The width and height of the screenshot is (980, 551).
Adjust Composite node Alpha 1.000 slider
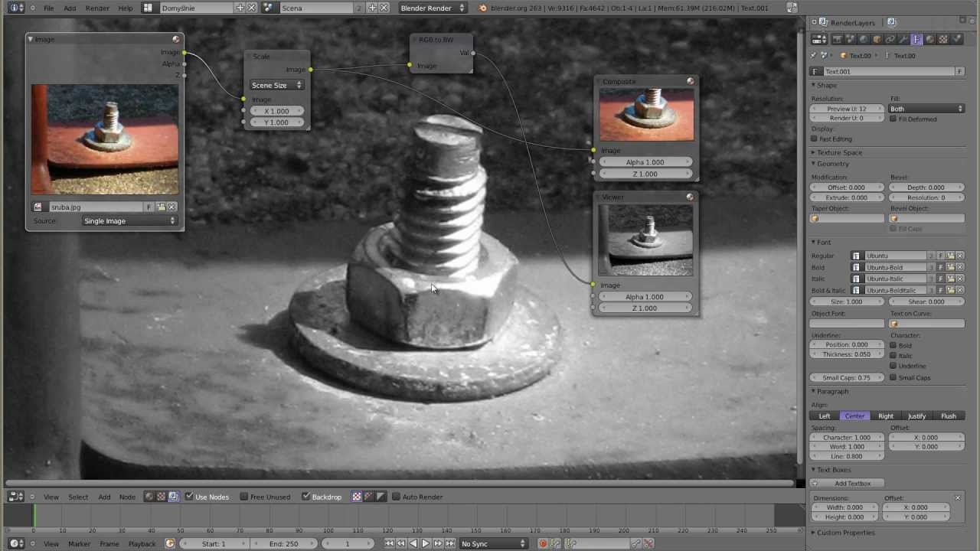[x=645, y=162]
